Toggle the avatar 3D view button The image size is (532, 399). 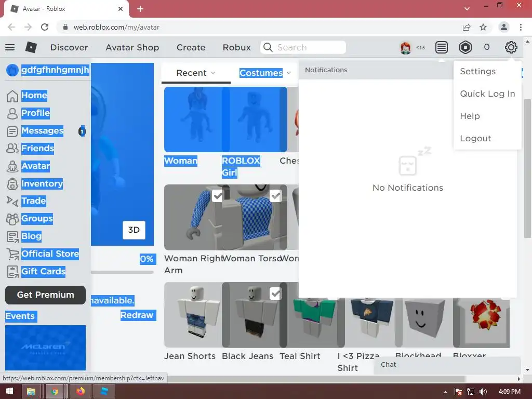point(134,230)
